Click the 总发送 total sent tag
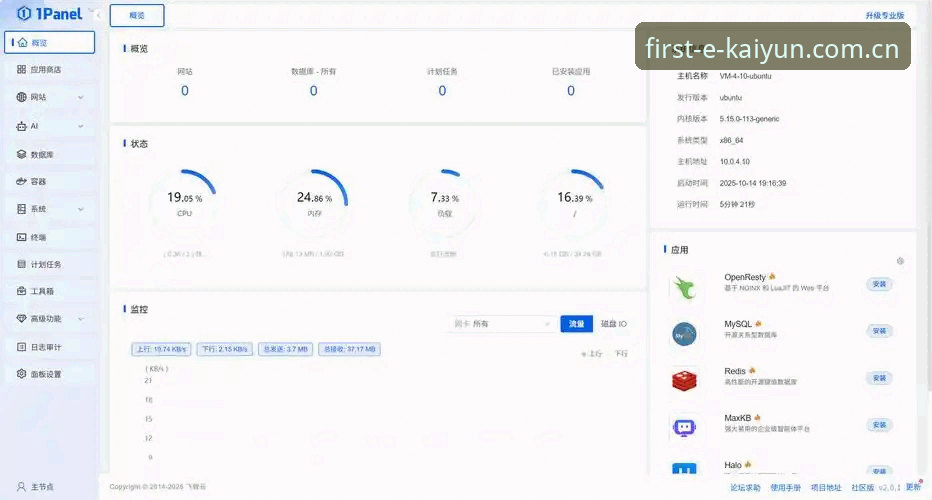The height and width of the screenshot is (500, 932). (x=285, y=349)
